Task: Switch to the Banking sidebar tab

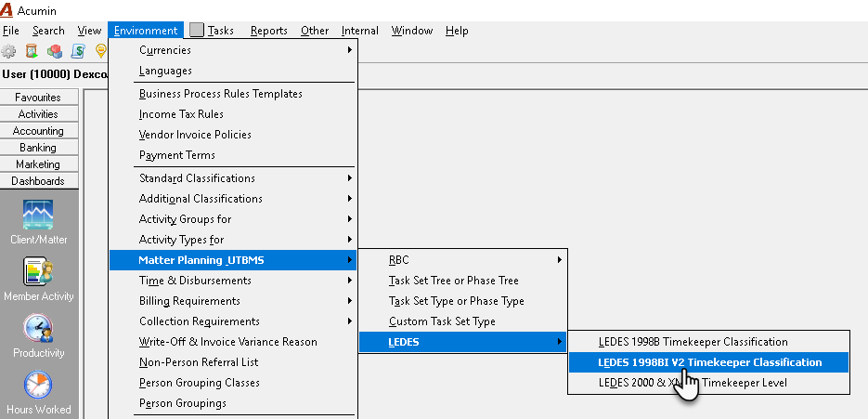Action: coord(38,148)
